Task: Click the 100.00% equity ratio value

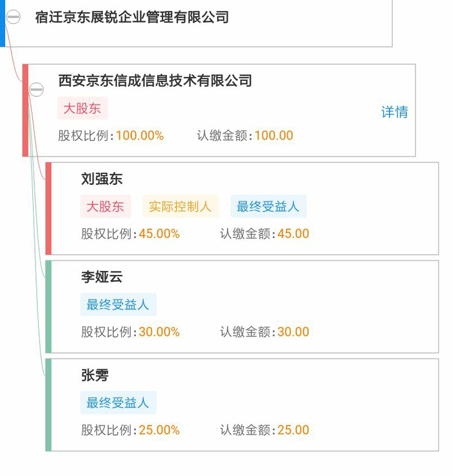Action: [140, 136]
